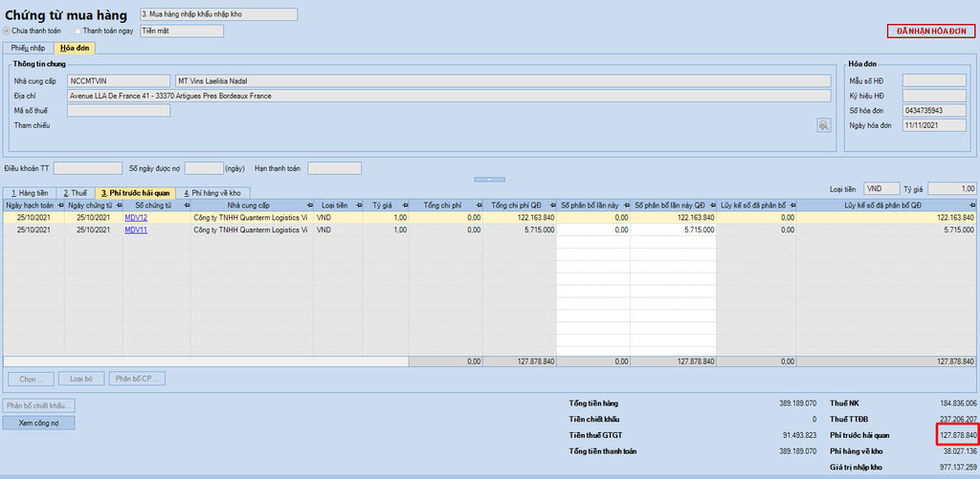This screenshot has height=479, width=980.
Task: Click the Thuế TTĐB value 237.206.207
Action: tap(957, 419)
